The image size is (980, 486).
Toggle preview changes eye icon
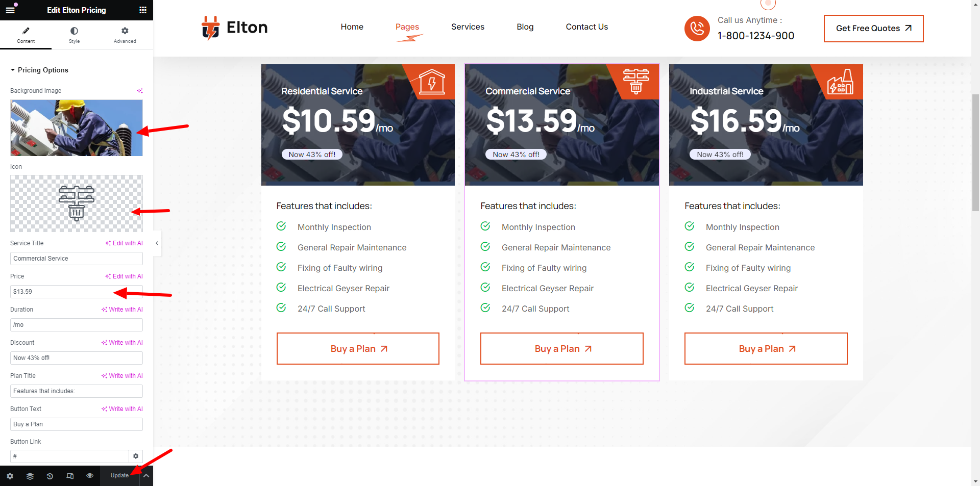pos(90,476)
